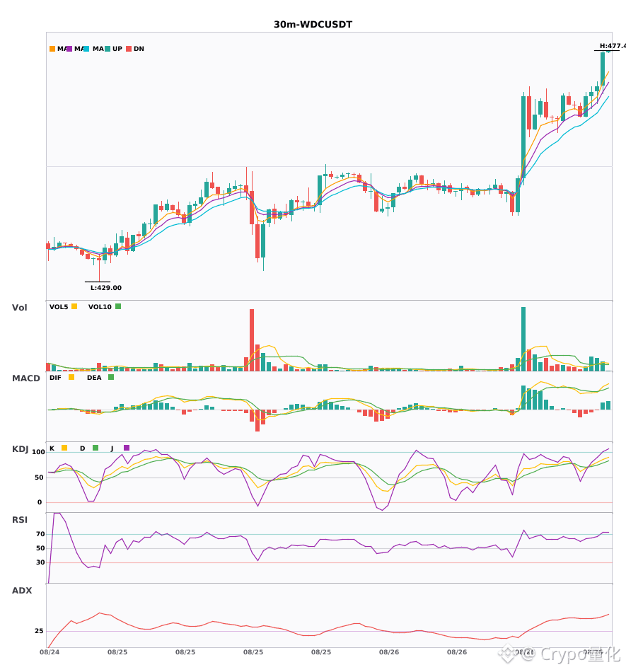Click the purple J legend swatch
626x672 pixels.
[x=127, y=448]
